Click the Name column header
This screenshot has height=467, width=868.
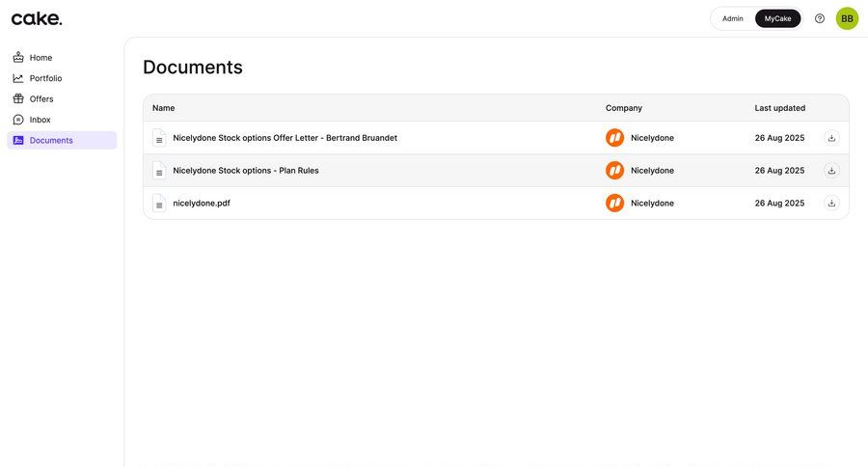[164, 108]
